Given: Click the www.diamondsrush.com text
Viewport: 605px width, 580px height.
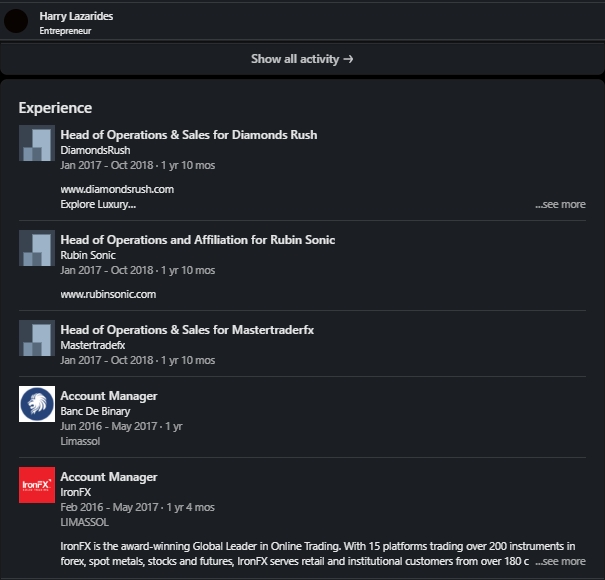Looking at the screenshot, I should tap(117, 189).
